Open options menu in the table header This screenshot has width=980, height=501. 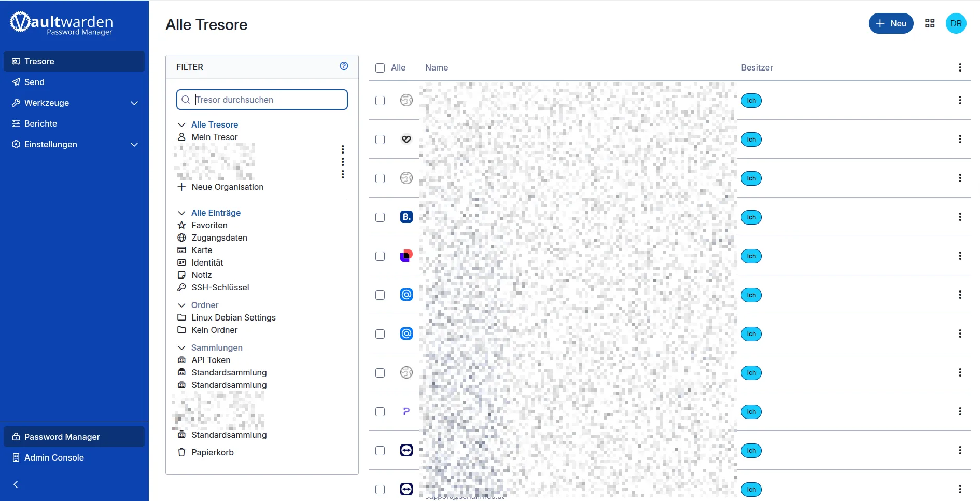[960, 67]
